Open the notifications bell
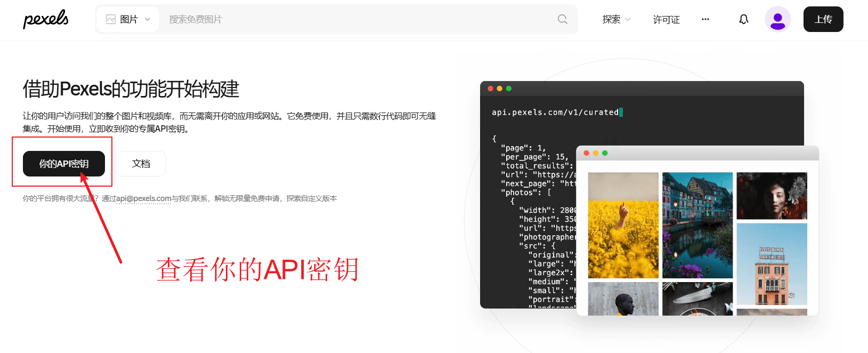 [x=744, y=19]
